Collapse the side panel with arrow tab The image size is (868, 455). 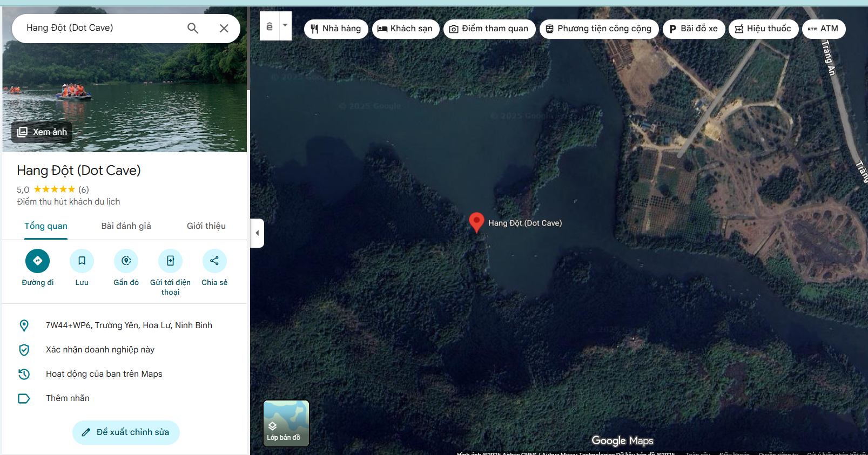pyautogui.click(x=257, y=233)
